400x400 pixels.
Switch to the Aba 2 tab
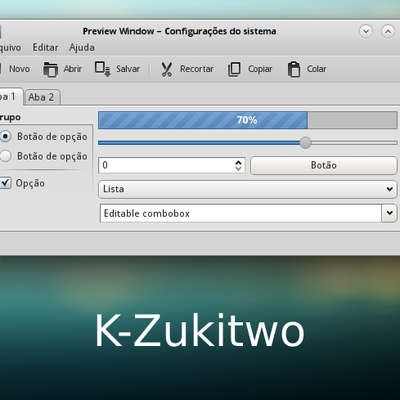click(42, 97)
